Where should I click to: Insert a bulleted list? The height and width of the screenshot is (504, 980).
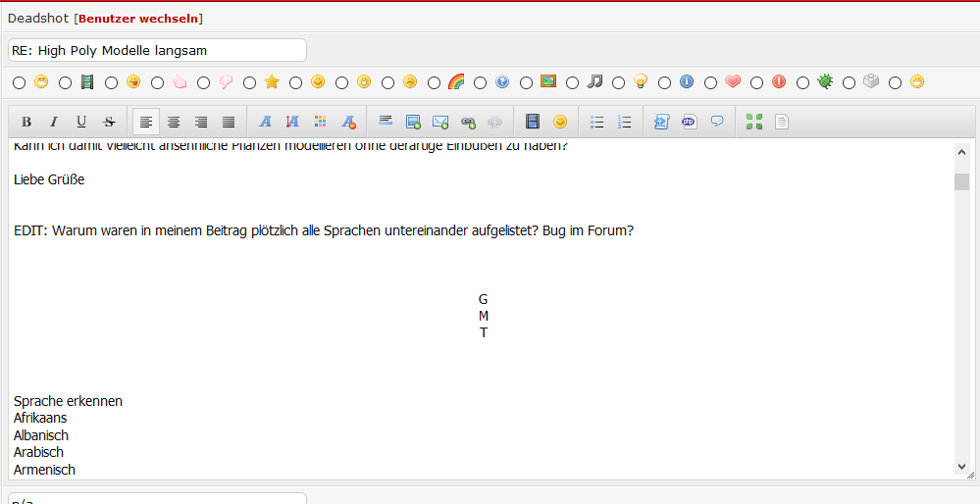(x=596, y=123)
